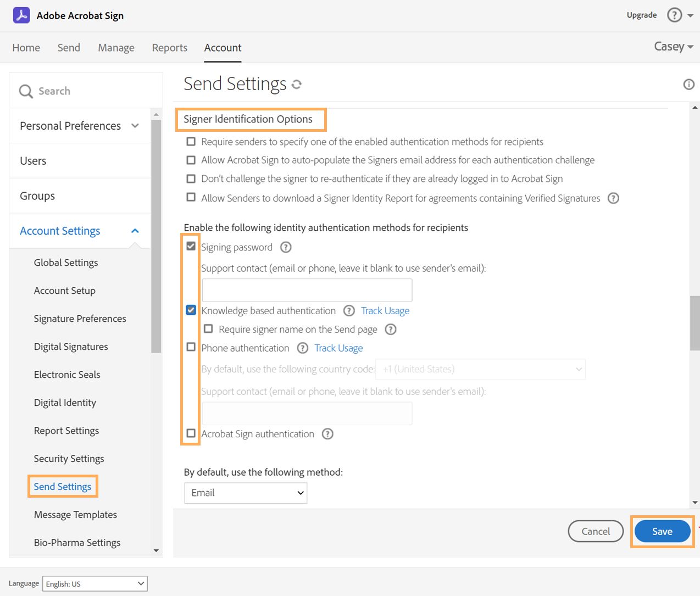Open help for Require signer name option
Viewport: 700px width, 596px height.
[x=390, y=330]
